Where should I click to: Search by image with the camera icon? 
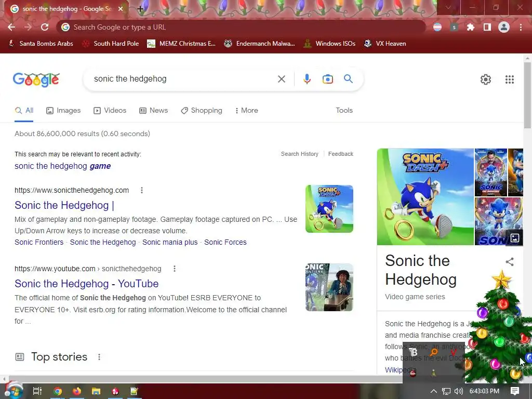click(x=328, y=79)
